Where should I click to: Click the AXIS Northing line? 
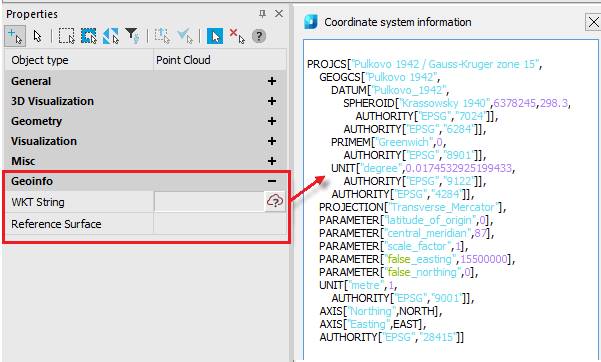pos(381,311)
